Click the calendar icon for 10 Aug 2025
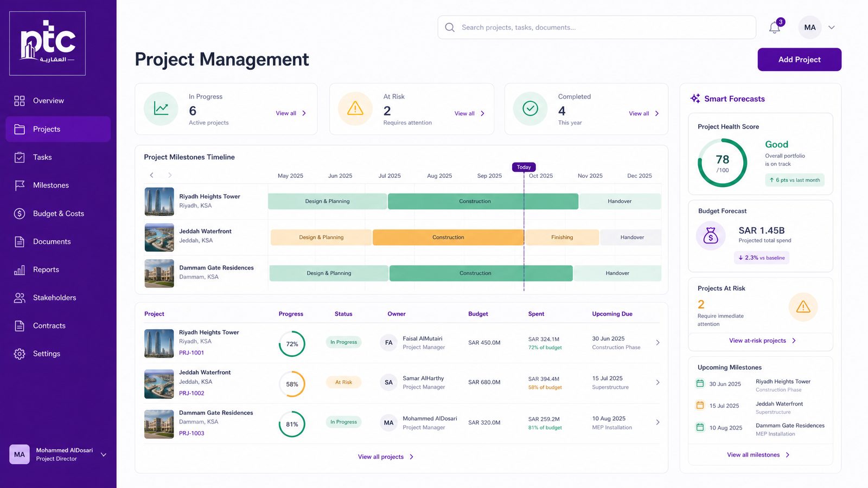This screenshot has height=488, width=868. tap(700, 427)
